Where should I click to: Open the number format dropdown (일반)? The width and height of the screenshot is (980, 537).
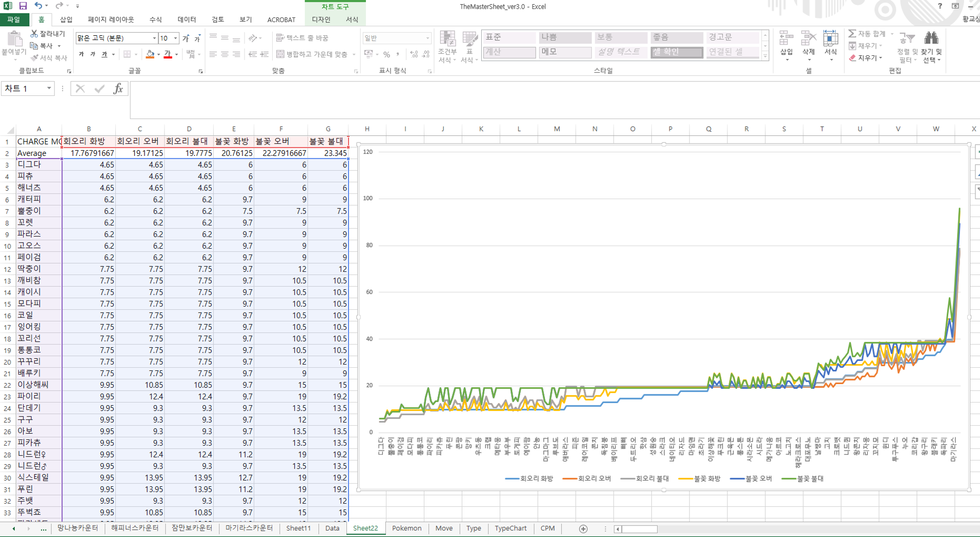click(427, 38)
